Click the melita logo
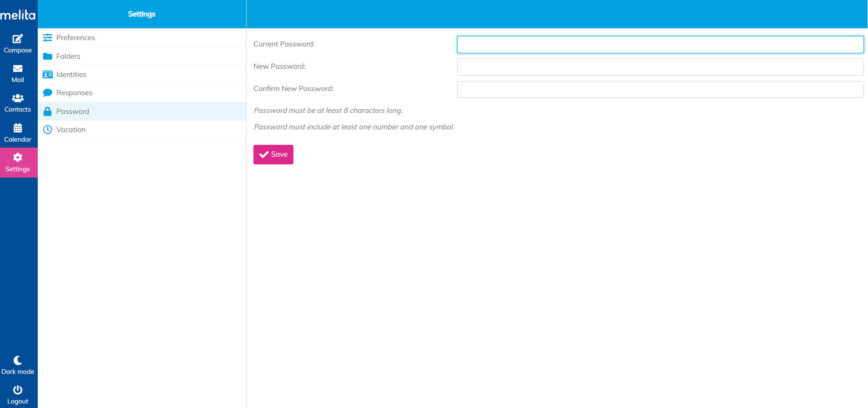This screenshot has width=868, height=408. click(18, 15)
